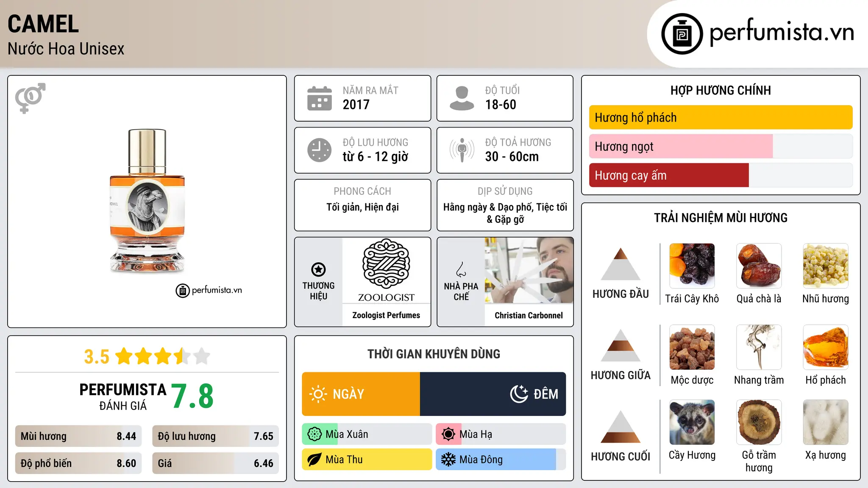The width and height of the screenshot is (868, 488).
Task: Click the autumn leaf icon
Action: (314, 460)
